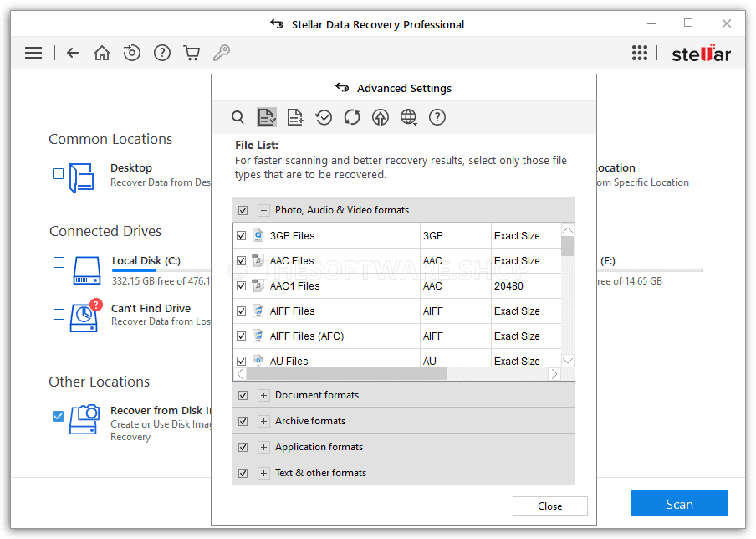Click the Local Disk (C:) drive icon
Screen dimensions: 756x539
87,270
